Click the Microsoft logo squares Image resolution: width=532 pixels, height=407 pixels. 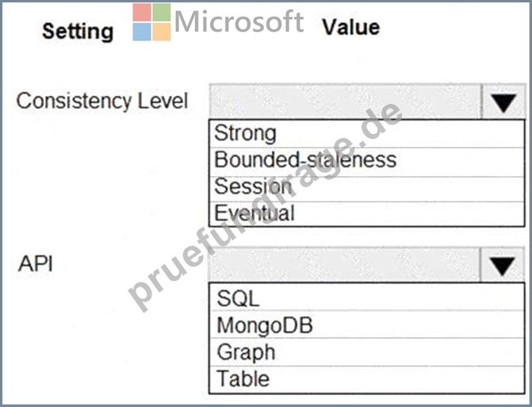[151, 22]
